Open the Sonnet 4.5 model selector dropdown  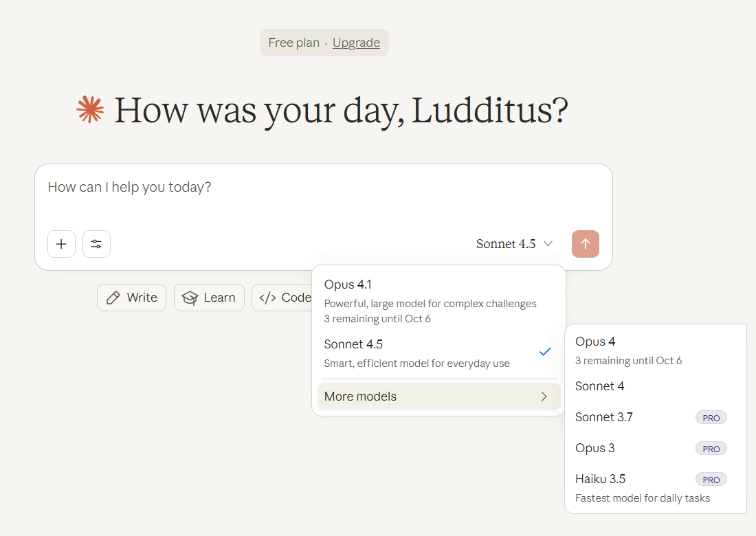[x=514, y=244]
